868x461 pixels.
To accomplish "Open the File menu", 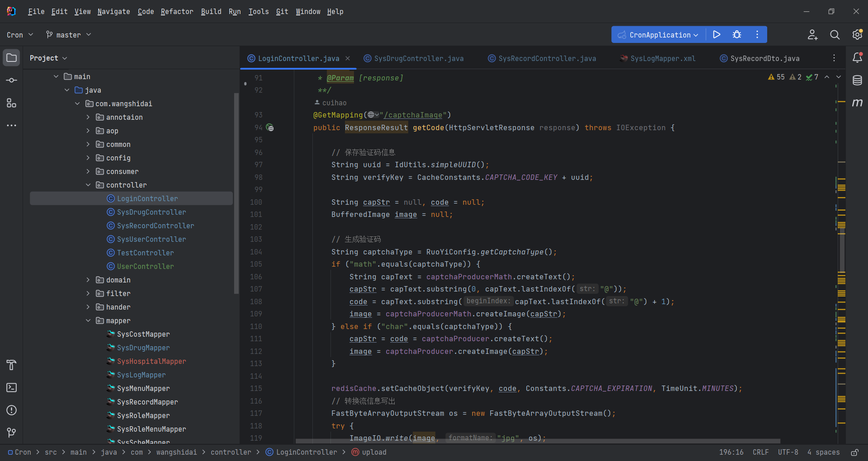I will pyautogui.click(x=36, y=11).
